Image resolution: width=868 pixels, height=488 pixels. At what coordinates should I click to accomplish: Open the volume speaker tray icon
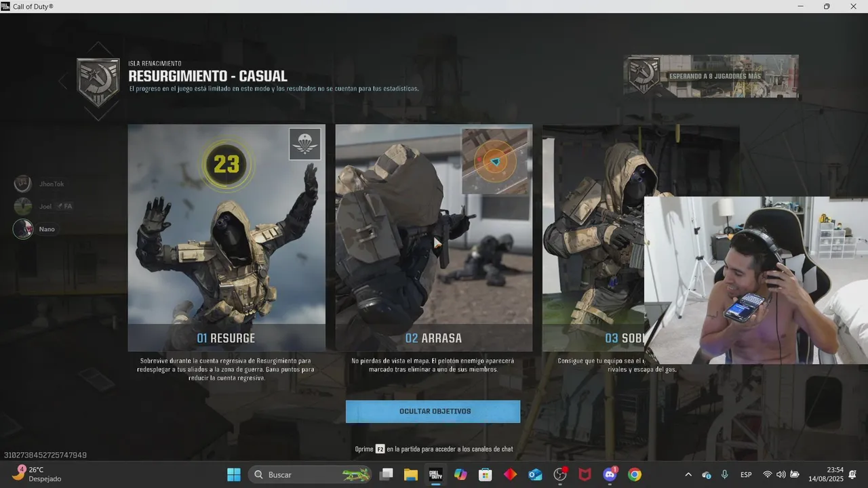point(781,474)
